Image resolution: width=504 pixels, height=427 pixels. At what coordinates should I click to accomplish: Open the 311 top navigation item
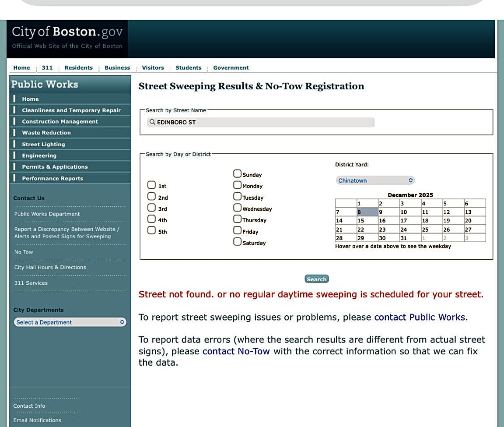[x=47, y=68]
